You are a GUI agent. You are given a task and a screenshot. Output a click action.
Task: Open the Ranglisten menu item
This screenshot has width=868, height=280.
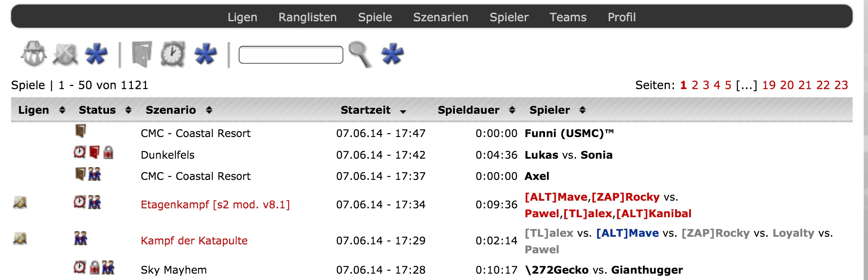307,17
